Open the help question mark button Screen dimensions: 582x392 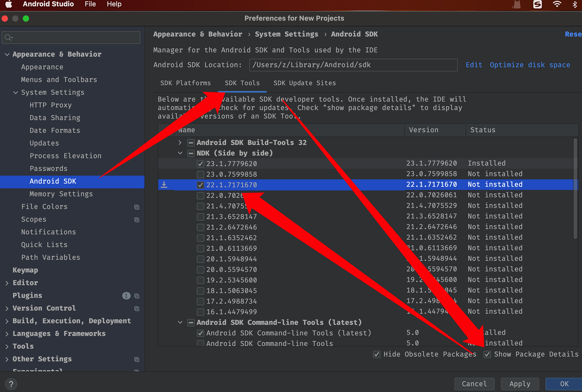coord(11,384)
